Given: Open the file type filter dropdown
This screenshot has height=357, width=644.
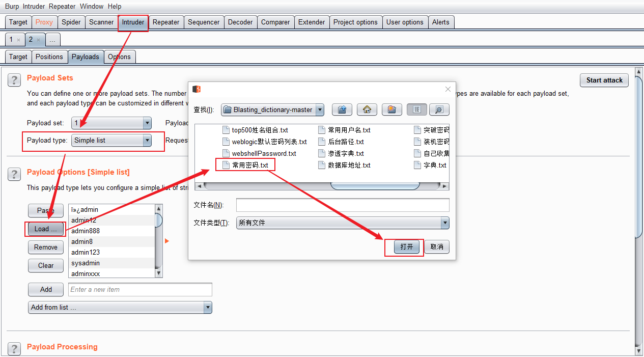Looking at the screenshot, I should (444, 223).
